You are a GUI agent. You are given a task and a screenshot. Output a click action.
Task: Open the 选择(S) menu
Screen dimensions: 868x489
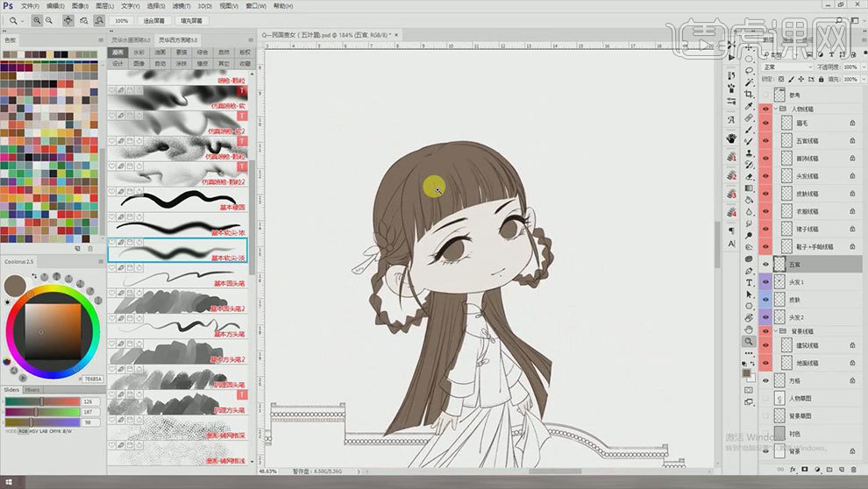click(155, 6)
